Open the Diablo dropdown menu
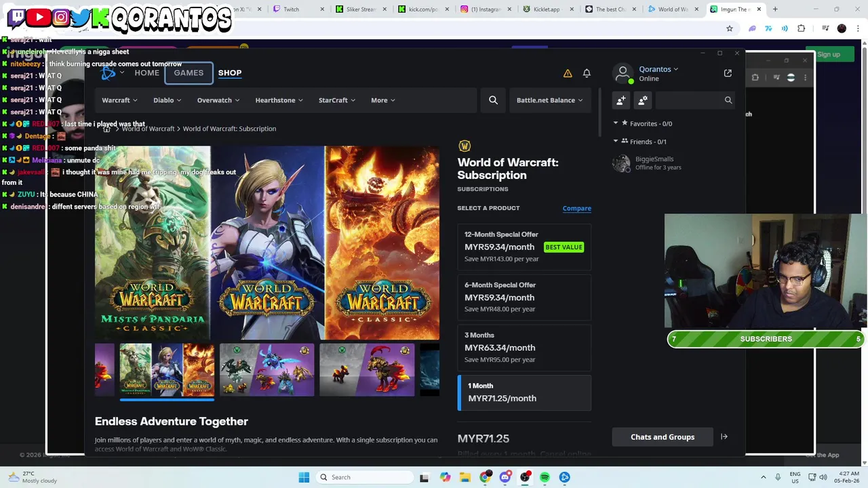The image size is (868, 488). point(167,100)
